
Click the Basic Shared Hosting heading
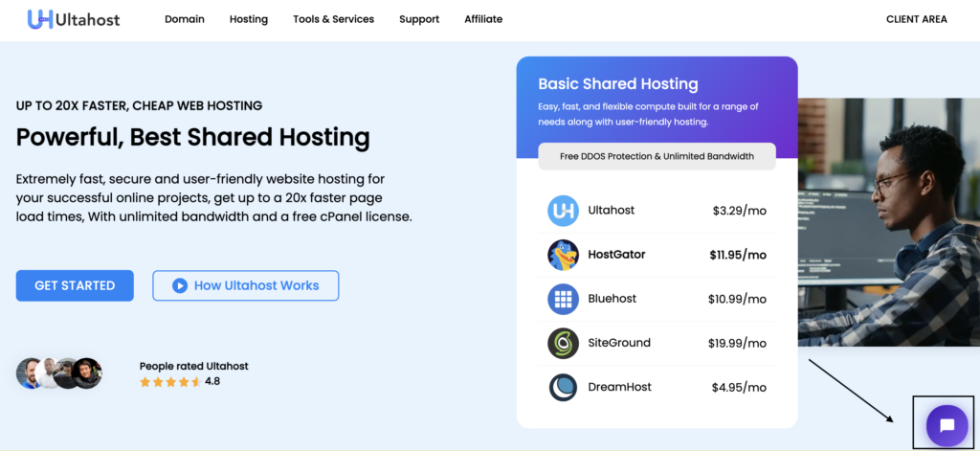618,84
